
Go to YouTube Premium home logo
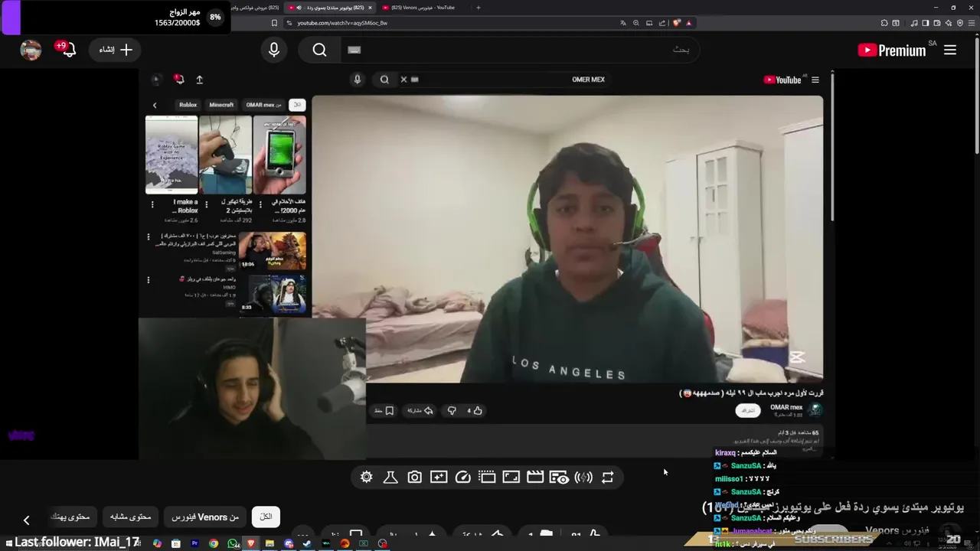tap(893, 51)
